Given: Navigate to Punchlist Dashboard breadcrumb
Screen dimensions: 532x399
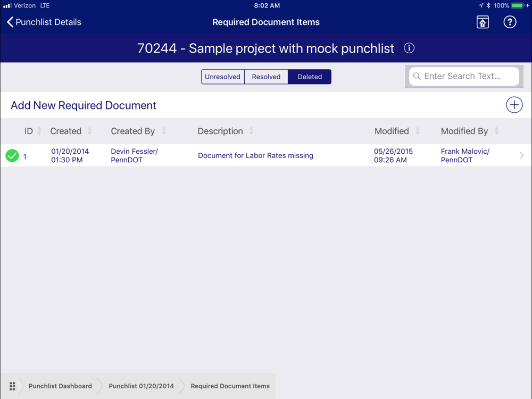Looking at the screenshot, I should tap(60, 386).
